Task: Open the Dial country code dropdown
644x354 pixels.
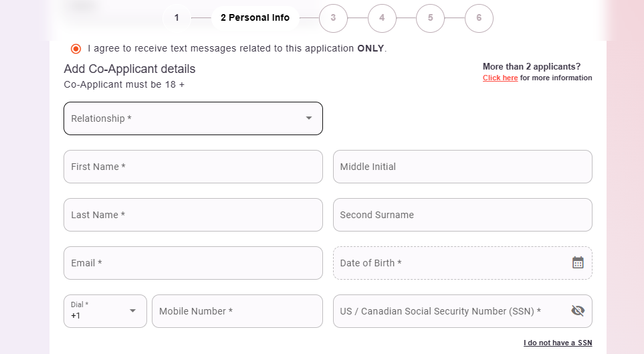Action: (105, 311)
